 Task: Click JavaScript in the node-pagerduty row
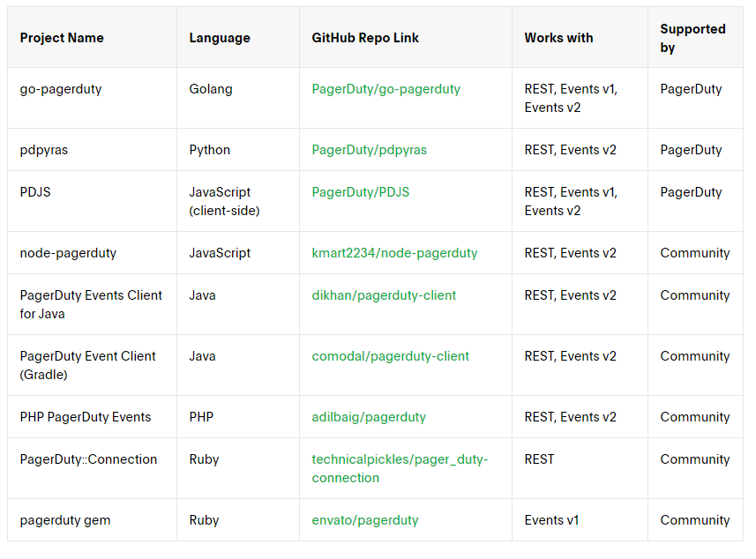point(220,253)
